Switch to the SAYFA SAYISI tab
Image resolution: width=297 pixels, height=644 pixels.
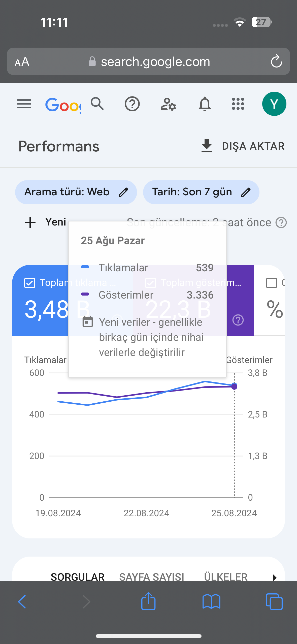coord(152,577)
